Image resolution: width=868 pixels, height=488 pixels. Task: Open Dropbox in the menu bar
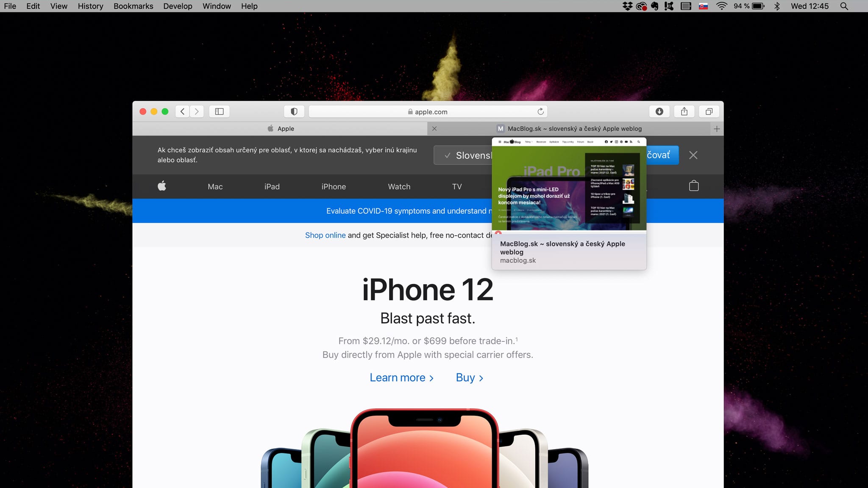[627, 6]
